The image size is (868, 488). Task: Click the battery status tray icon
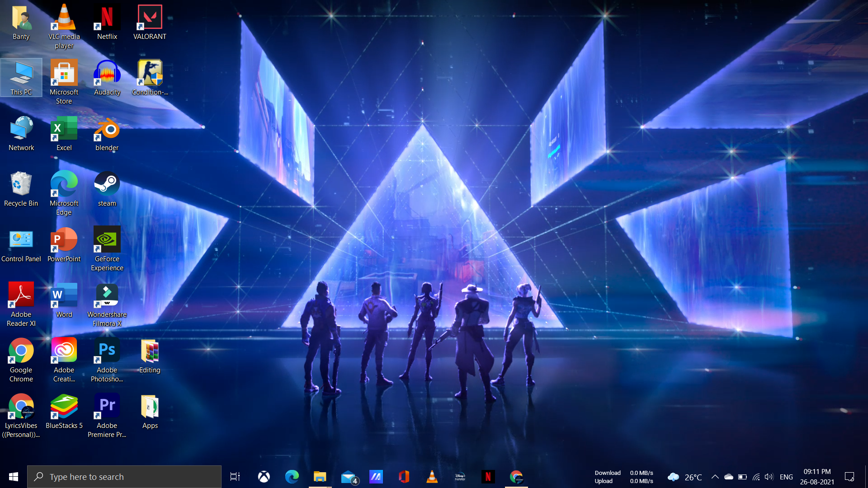[742, 477]
